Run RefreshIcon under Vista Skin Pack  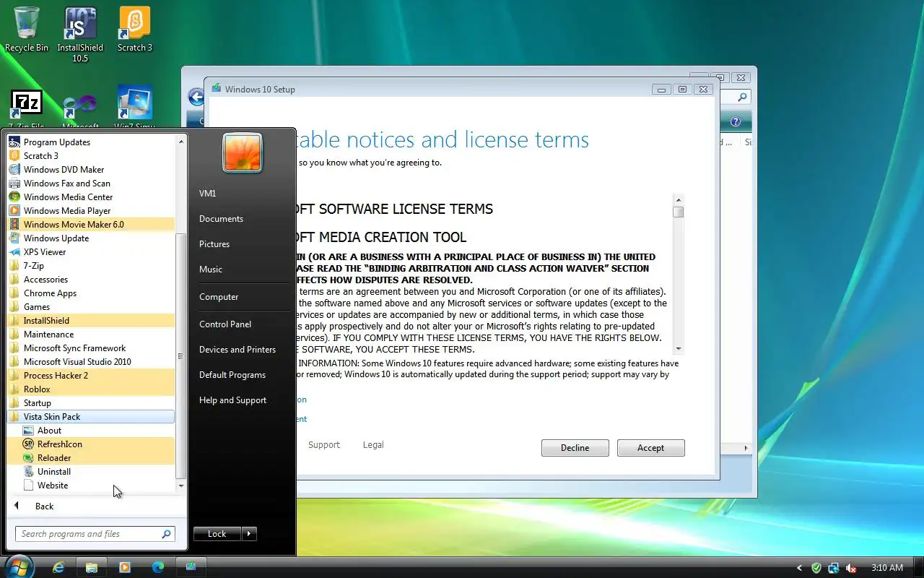(91, 444)
